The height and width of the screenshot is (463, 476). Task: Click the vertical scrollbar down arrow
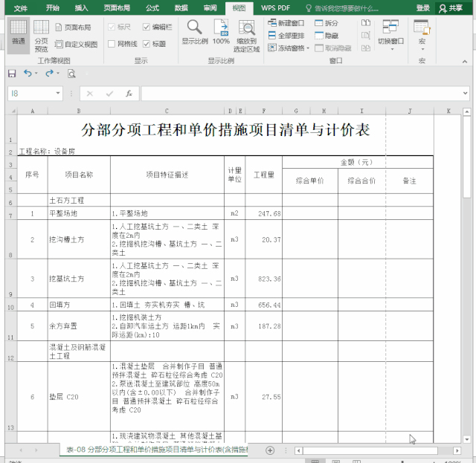tap(466, 439)
